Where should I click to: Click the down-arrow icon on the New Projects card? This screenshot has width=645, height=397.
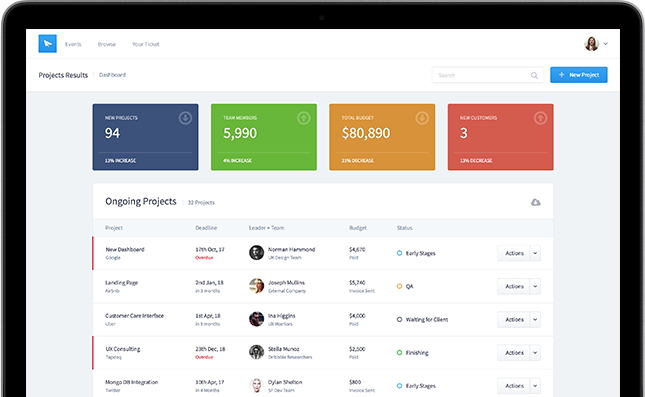coord(185,118)
